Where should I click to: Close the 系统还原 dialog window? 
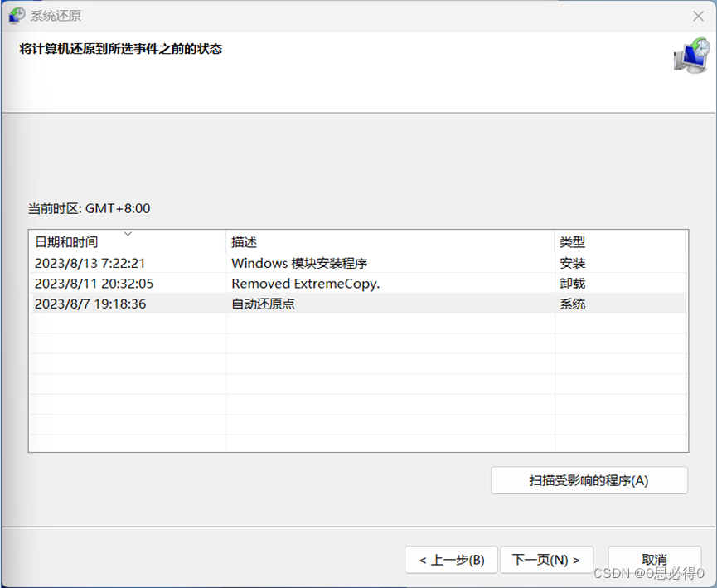point(698,16)
